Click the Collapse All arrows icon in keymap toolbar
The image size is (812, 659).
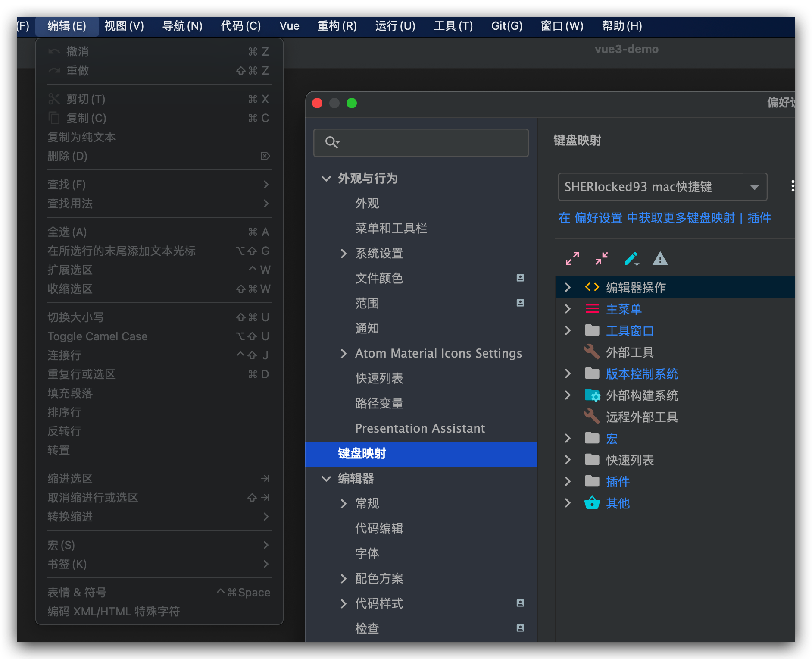click(x=602, y=258)
